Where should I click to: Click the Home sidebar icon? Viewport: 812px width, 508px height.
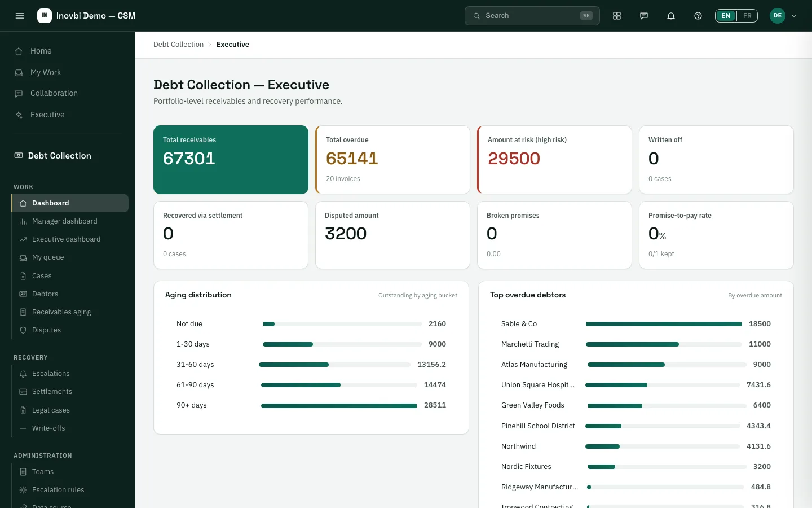(x=19, y=51)
